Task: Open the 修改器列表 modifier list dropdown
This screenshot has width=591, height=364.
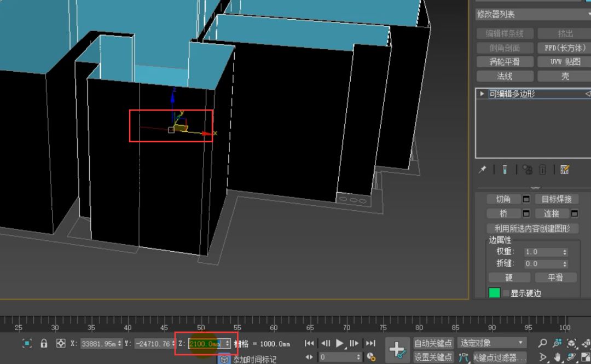Action: pos(533,14)
